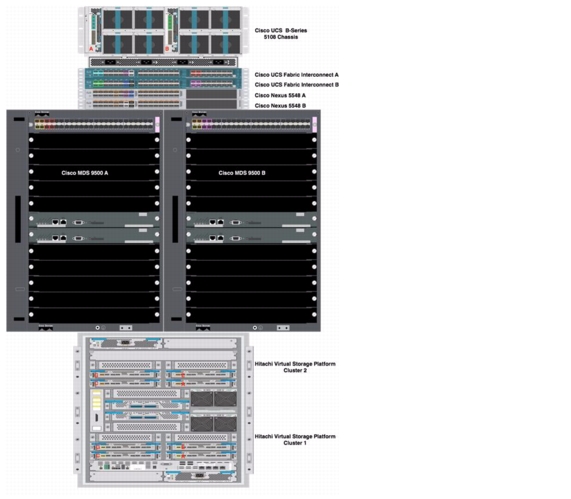Click the pink module at MDS 9500 A line card end
The image size is (571, 499).
[157, 125]
